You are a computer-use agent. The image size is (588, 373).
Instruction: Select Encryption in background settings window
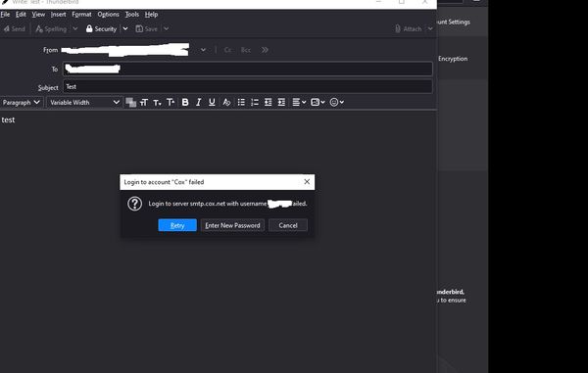pos(453,59)
